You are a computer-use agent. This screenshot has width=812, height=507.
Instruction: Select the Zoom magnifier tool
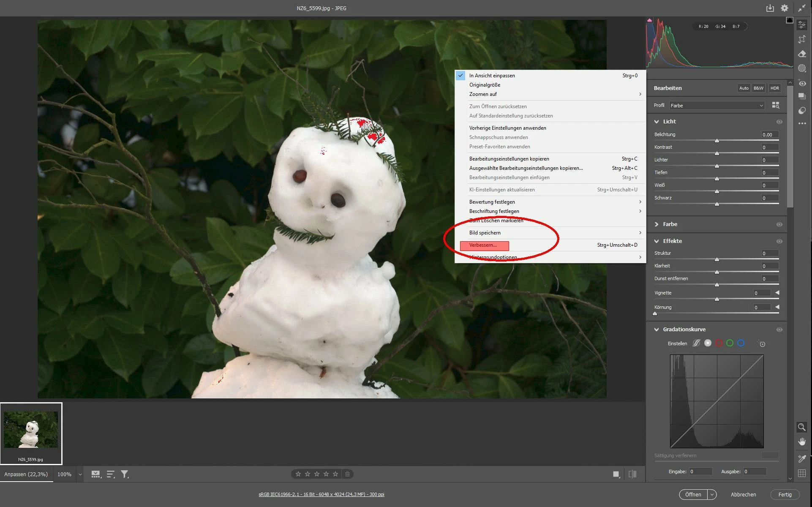(801, 427)
